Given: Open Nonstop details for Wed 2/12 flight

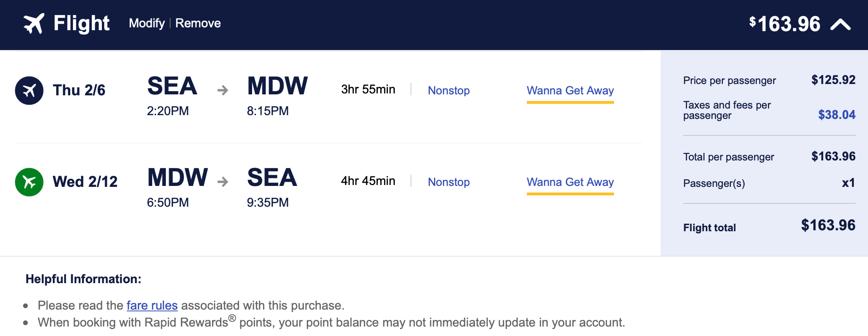Looking at the screenshot, I should [449, 182].
